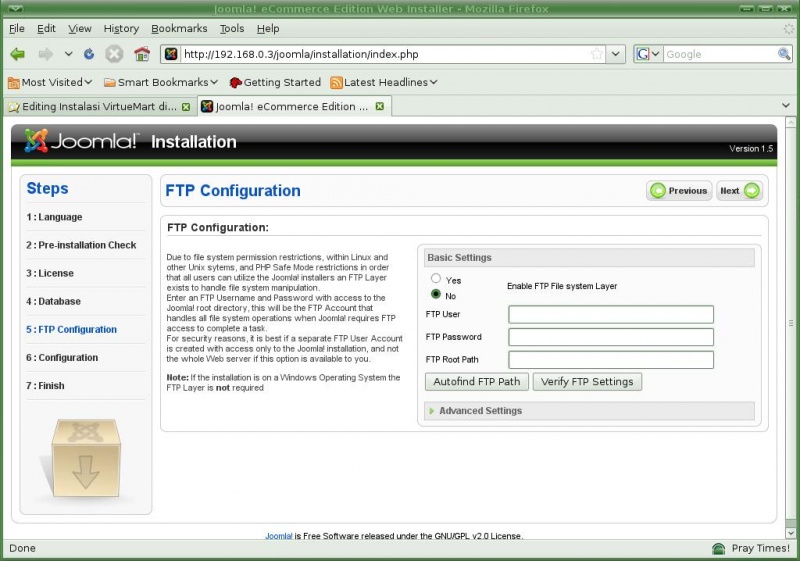Open the window menu icon in title bar

coord(16,8)
